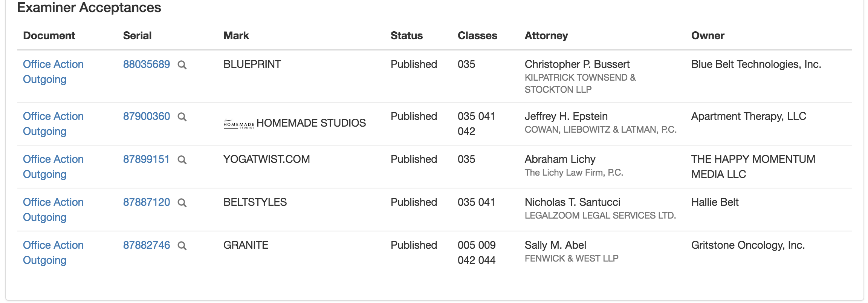Image resolution: width=868 pixels, height=303 pixels.
Task: Click the Owner column header
Action: 708,35
